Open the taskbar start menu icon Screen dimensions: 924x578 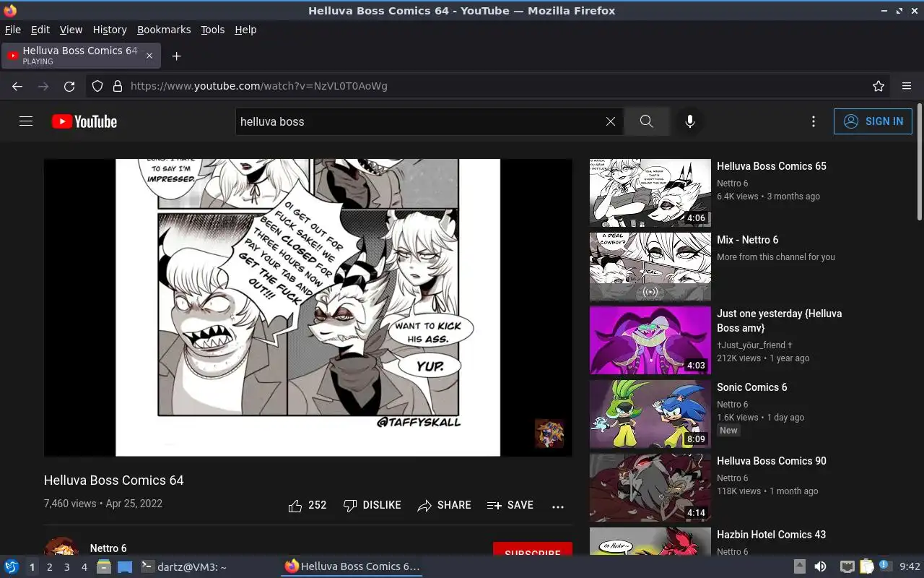(11, 566)
